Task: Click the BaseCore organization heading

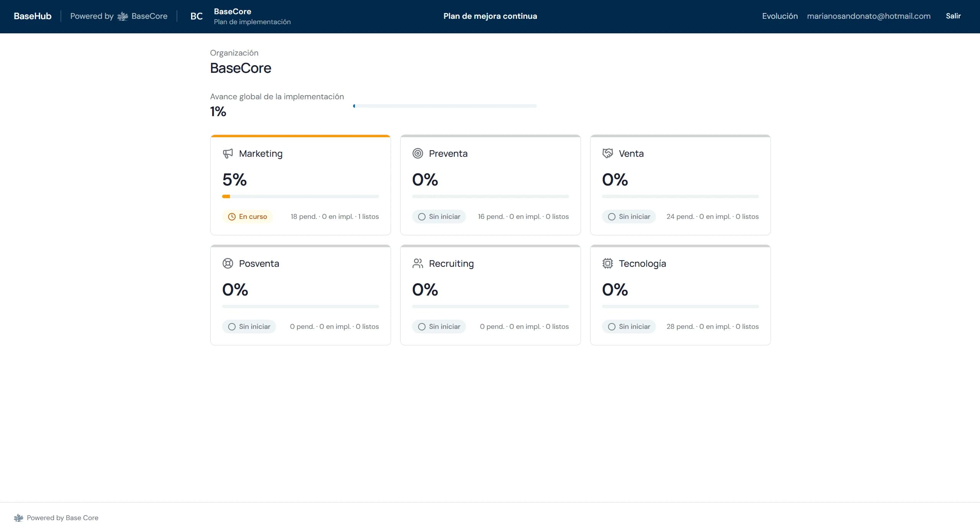Action: 241,68
